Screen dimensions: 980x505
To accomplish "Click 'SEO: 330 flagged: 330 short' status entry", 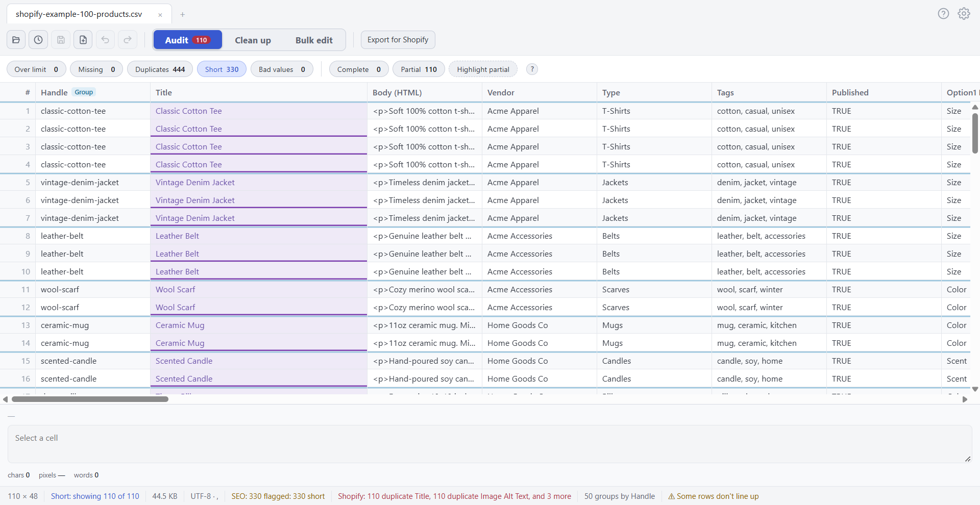I will pyautogui.click(x=278, y=496).
